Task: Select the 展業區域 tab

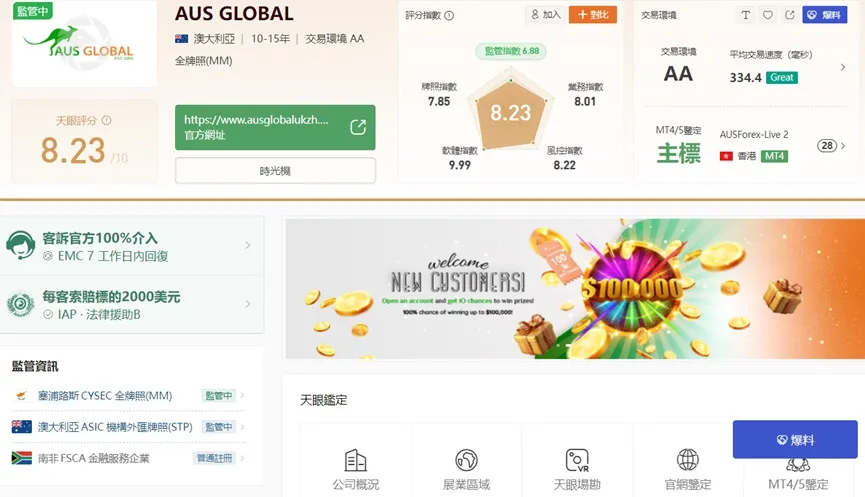Action: coord(466,469)
